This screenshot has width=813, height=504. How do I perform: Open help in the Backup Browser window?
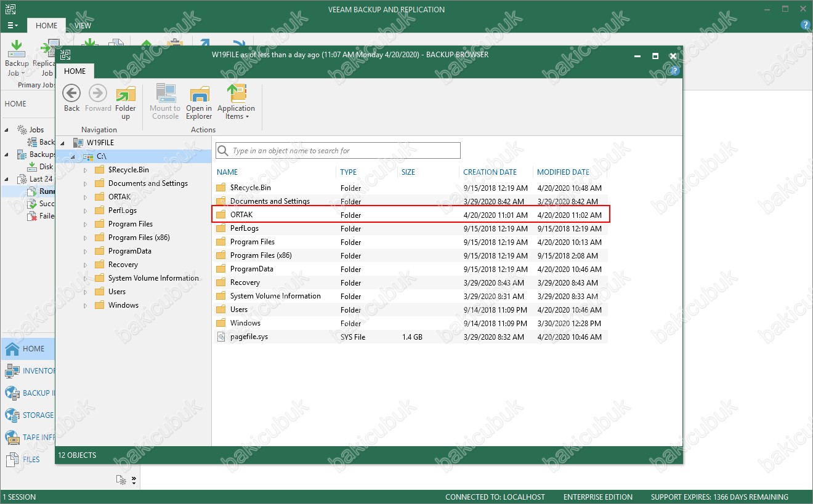[x=674, y=71]
